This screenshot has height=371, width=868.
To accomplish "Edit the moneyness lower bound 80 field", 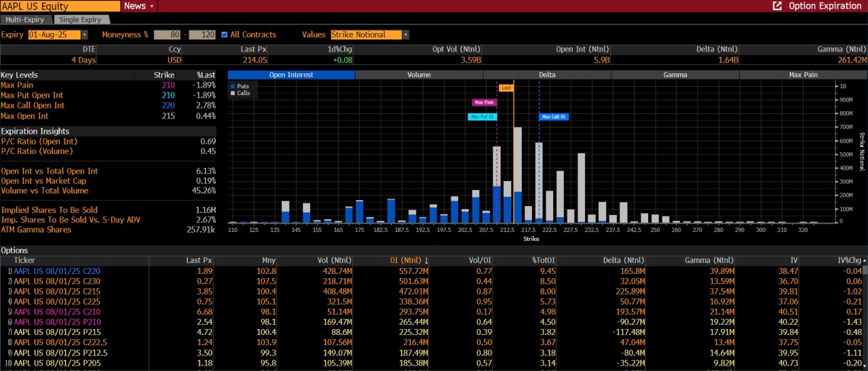I will tap(166, 35).
